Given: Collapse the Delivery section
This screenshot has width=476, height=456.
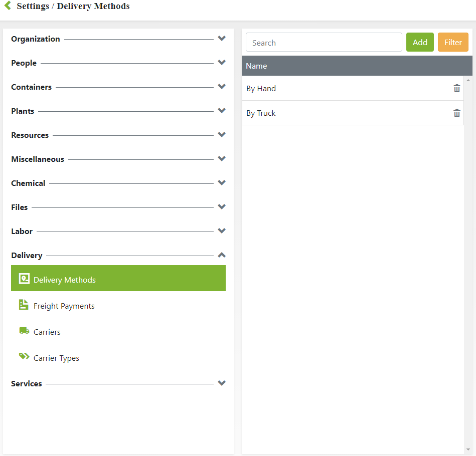Looking at the screenshot, I should pos(222,255).
